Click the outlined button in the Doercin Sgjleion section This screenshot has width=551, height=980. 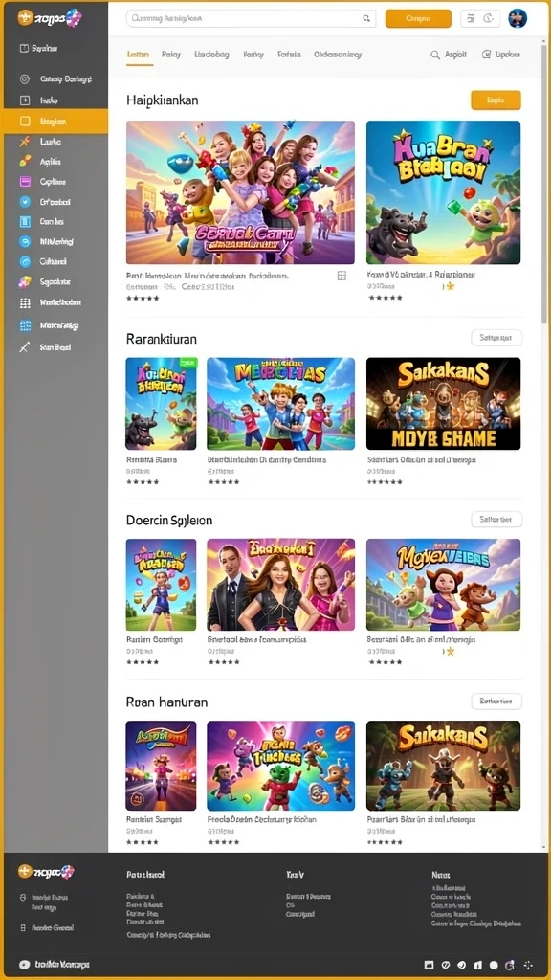496,520
